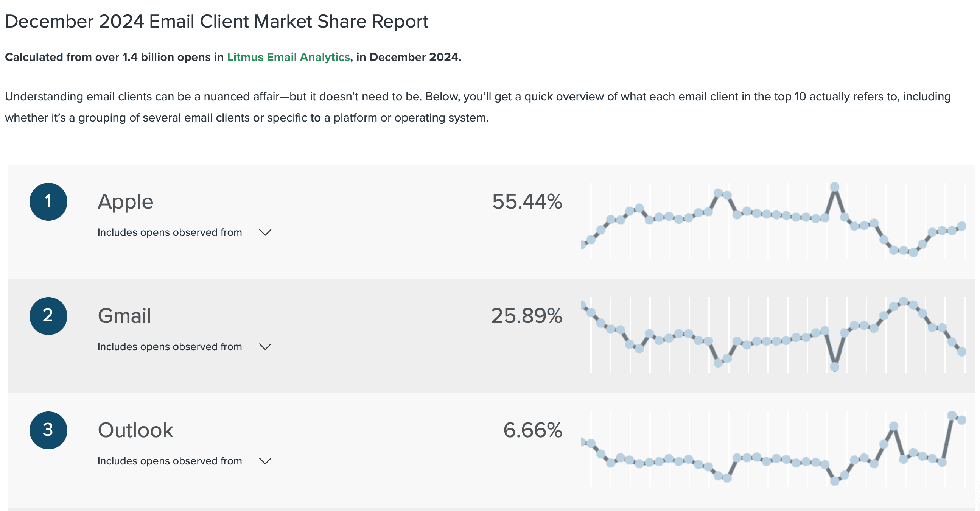Click the Litmus Email Analytics link
This screenshot has height=511, width=980.
click(x=288, y=57)
